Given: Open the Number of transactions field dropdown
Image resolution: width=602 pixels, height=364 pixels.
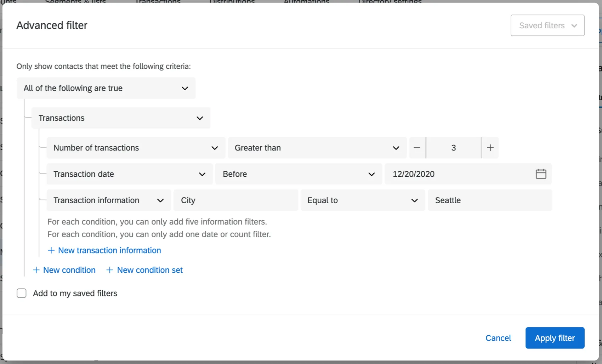Looking at the screenshot, I should click(x=215, y=148).
